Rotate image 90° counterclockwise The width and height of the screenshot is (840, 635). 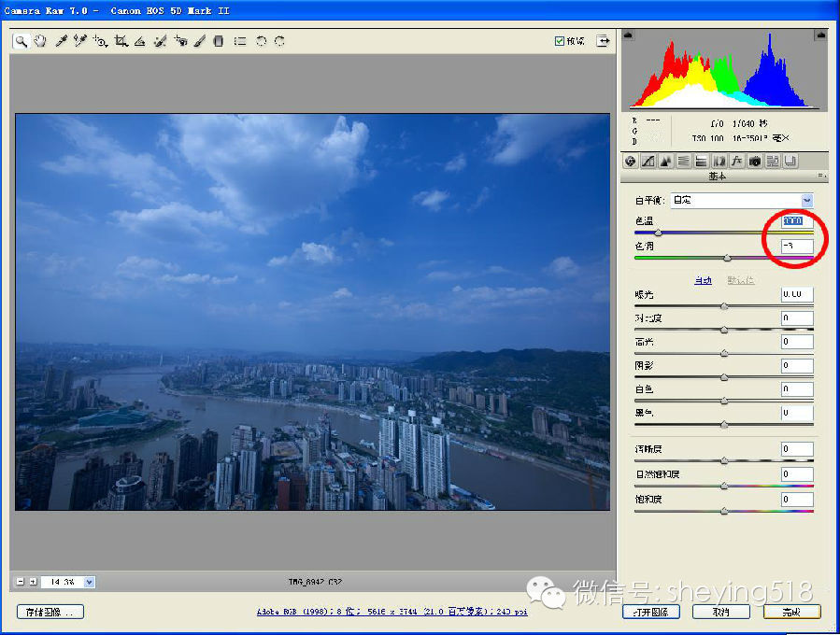pos(261,41)
